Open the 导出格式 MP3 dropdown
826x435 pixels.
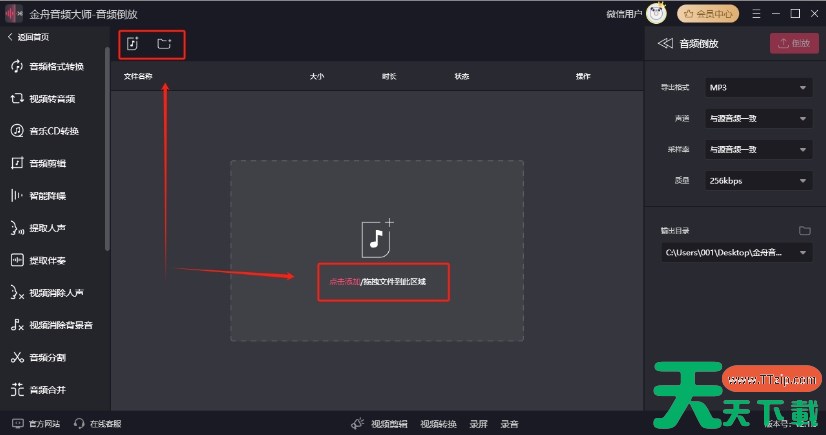click(758, 87)
